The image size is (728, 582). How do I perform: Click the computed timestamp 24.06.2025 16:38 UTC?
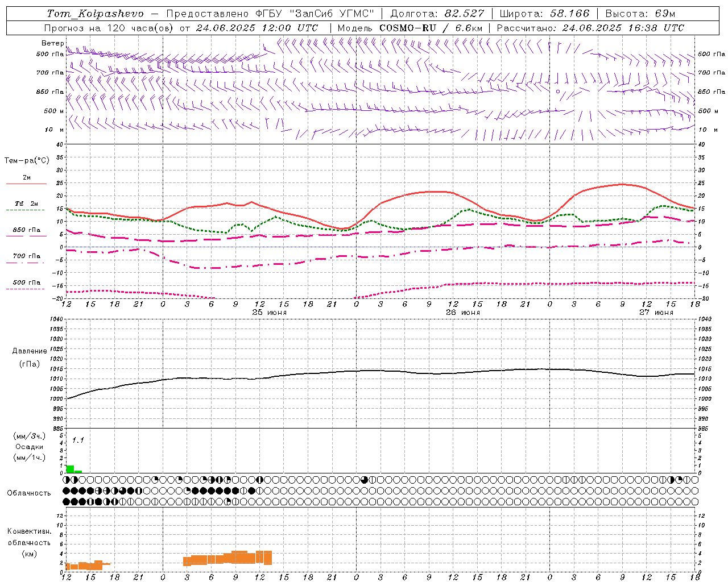coord(623,28)
